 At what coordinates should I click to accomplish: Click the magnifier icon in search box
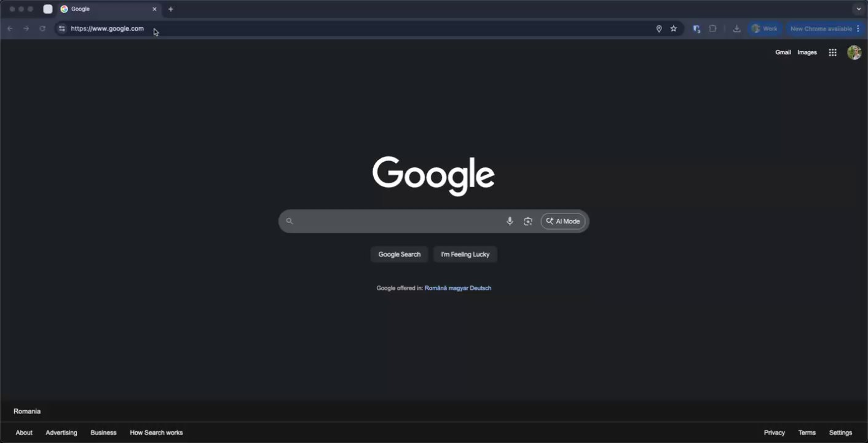tap(290, 221)
